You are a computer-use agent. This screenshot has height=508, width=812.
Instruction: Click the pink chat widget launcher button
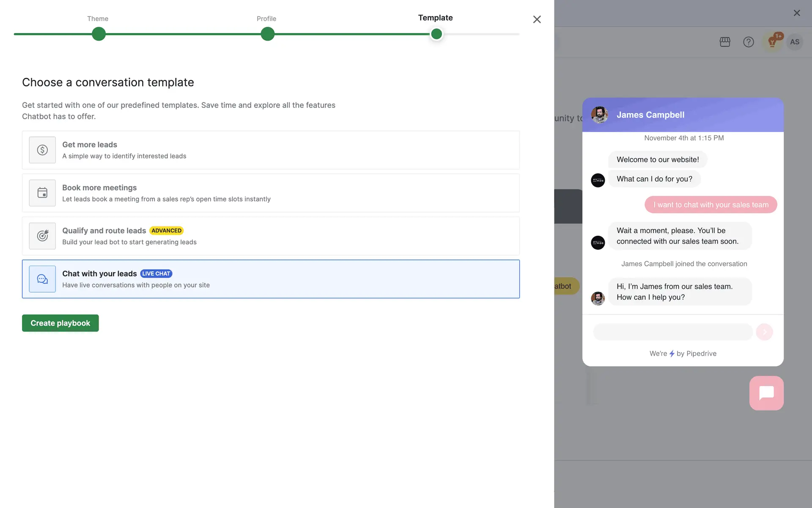pos(766,393)
